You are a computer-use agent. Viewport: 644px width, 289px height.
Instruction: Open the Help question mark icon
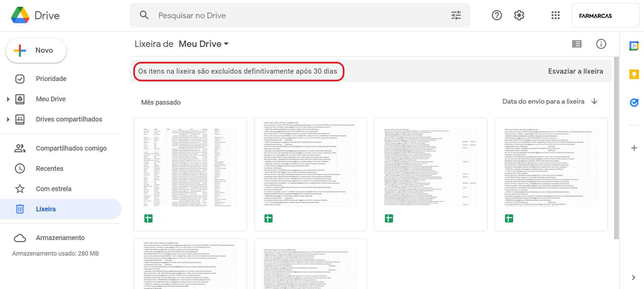[x=497, y=15]
